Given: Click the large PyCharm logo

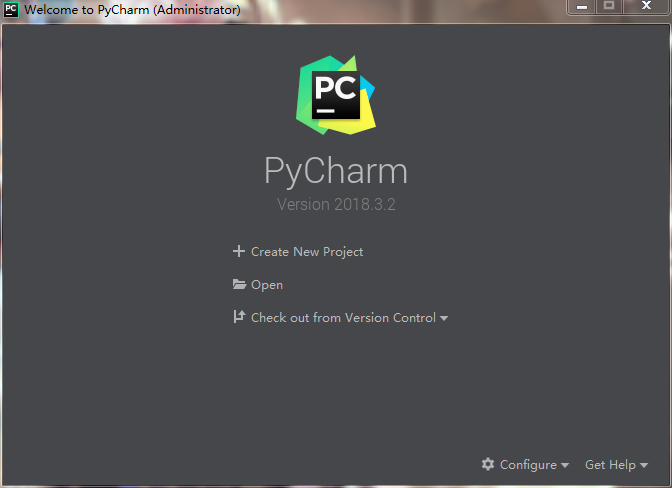Looking at the screenshot, I should pyautogui.click(x=336, y=95).
